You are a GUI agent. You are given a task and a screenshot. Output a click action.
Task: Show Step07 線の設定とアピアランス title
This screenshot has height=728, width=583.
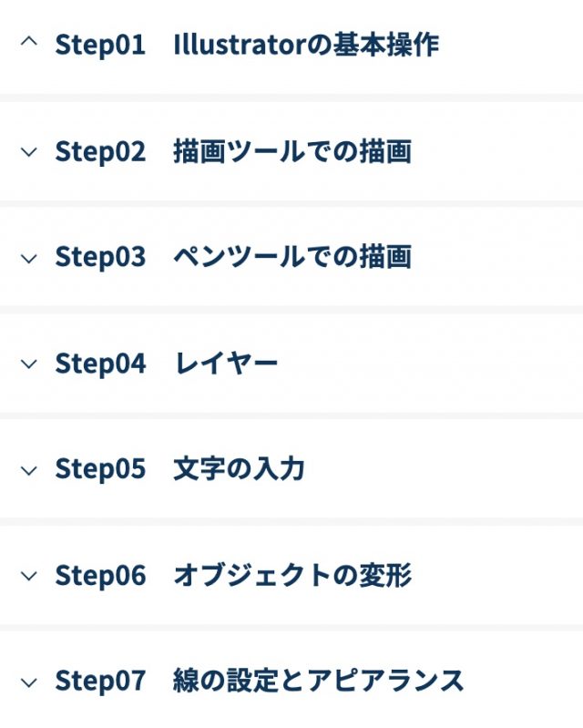tap(318, 681)
